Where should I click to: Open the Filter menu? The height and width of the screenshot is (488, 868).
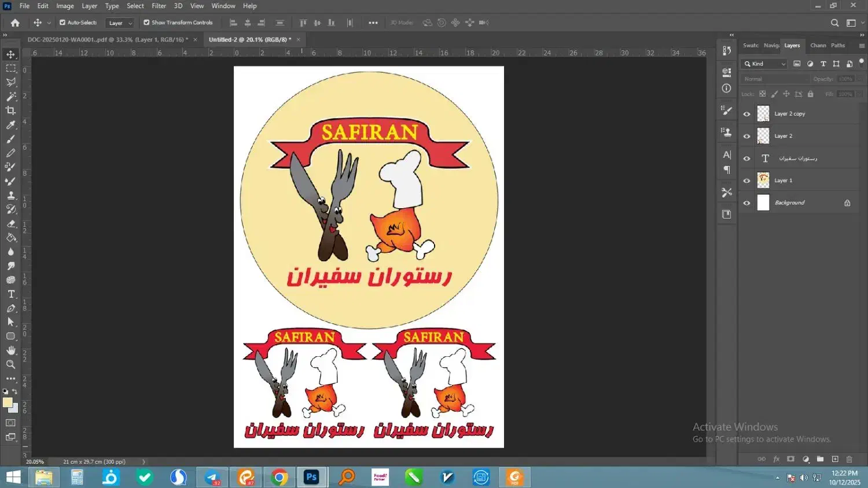click(x=159, y=6)
